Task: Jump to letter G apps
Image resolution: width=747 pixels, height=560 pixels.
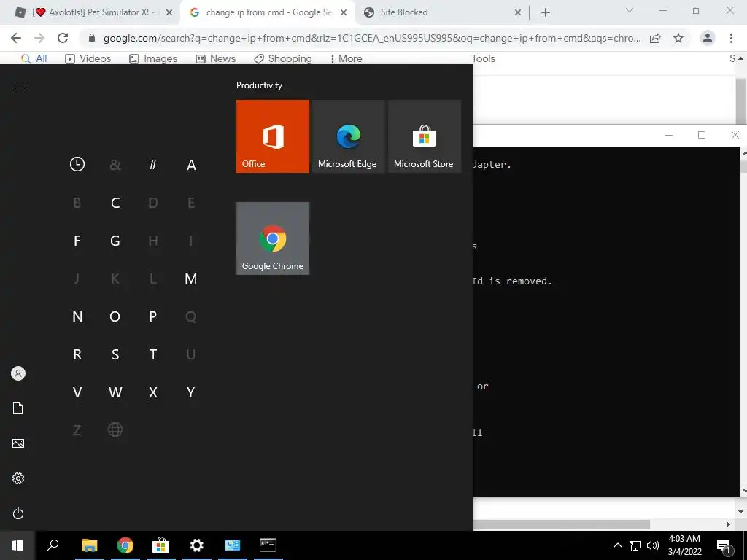Action: pos(115,241)
